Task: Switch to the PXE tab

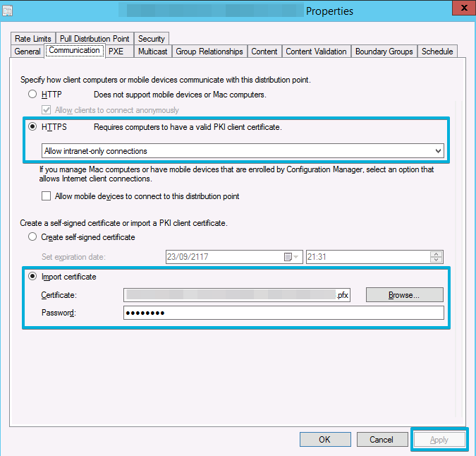Action: (x=116, y=52)
